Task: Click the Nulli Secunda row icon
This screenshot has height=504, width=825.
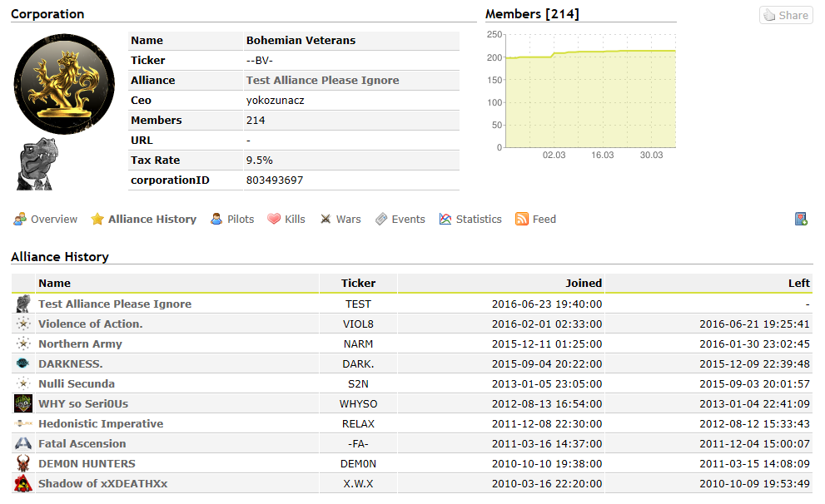Action: point(23,383)
